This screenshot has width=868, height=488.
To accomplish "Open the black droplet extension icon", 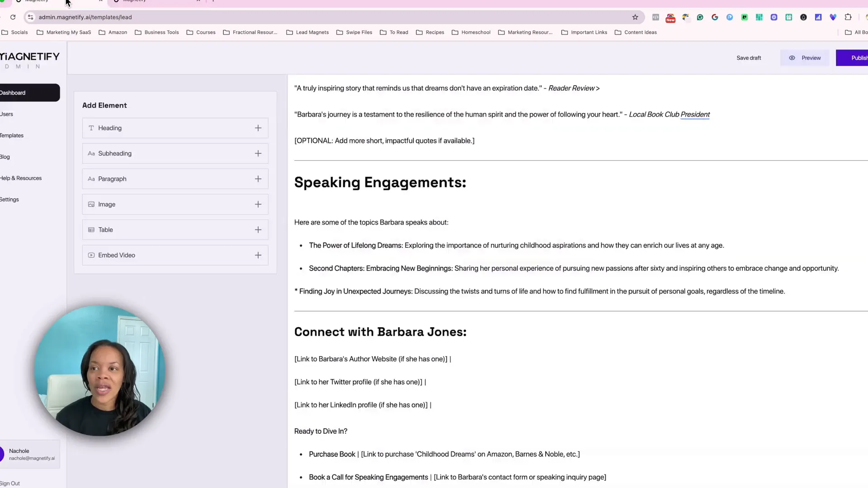I will click(x=803, y=17).
